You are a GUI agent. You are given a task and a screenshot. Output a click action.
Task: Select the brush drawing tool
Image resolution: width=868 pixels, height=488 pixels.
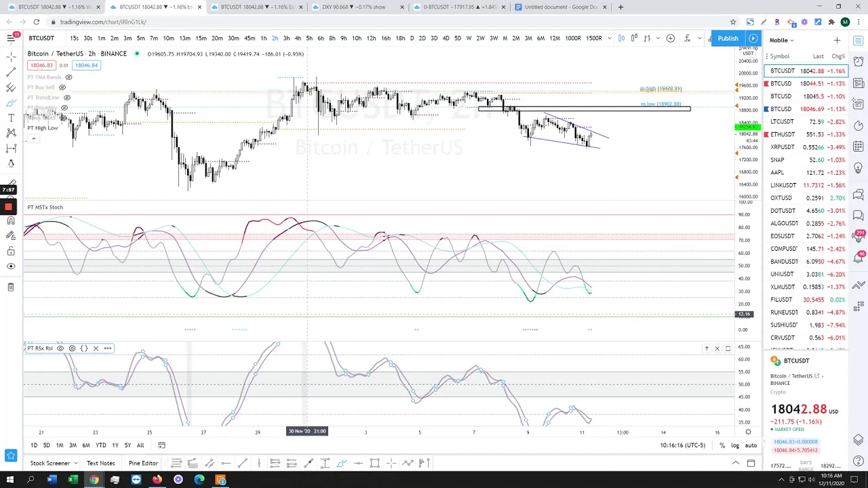coord(11,103)
